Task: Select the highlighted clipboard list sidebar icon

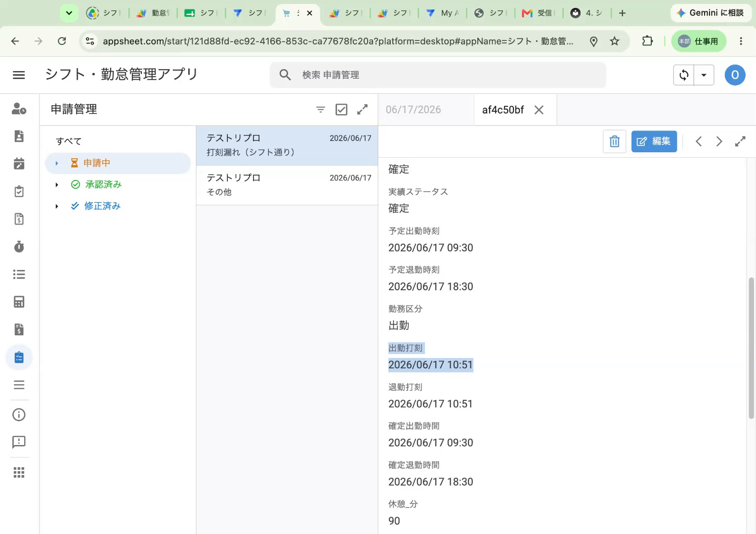Action: pos(19,357)
